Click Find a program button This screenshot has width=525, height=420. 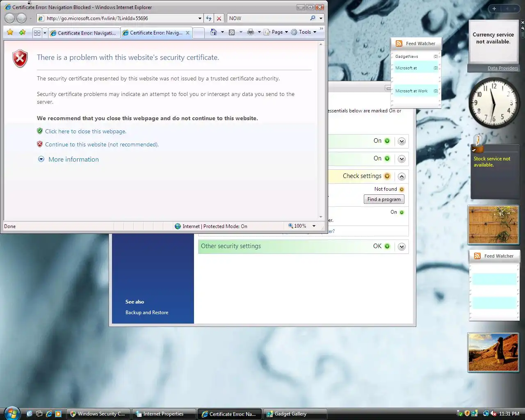(x=384, y=199)
